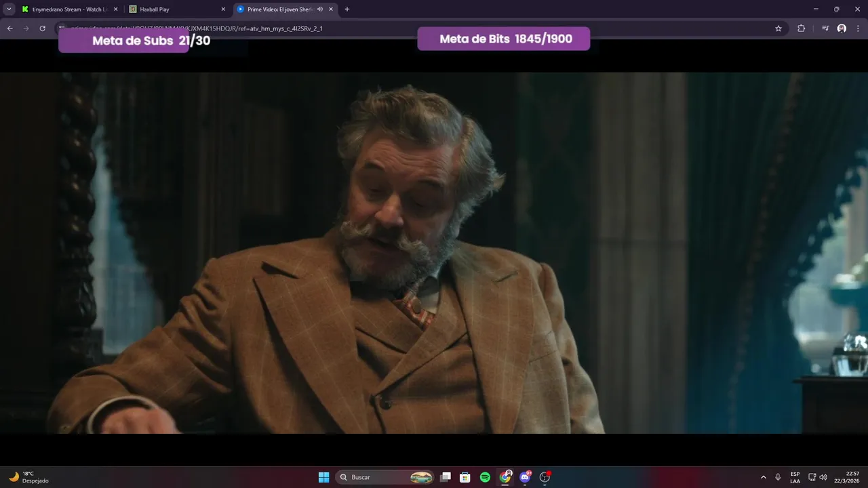Viewport: 868px width, 488px height.
Task: Open the Chrome profile avatar
Action: click(x=842, y=28)
